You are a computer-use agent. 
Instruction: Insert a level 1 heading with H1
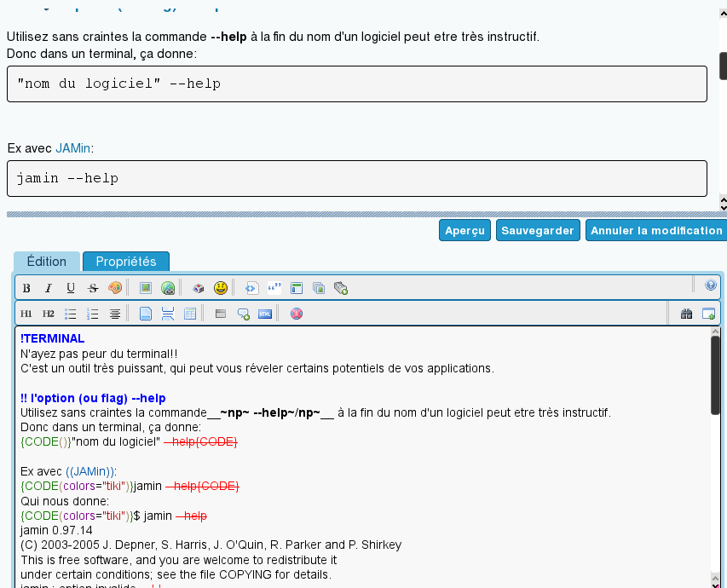(x=26, y=314)
